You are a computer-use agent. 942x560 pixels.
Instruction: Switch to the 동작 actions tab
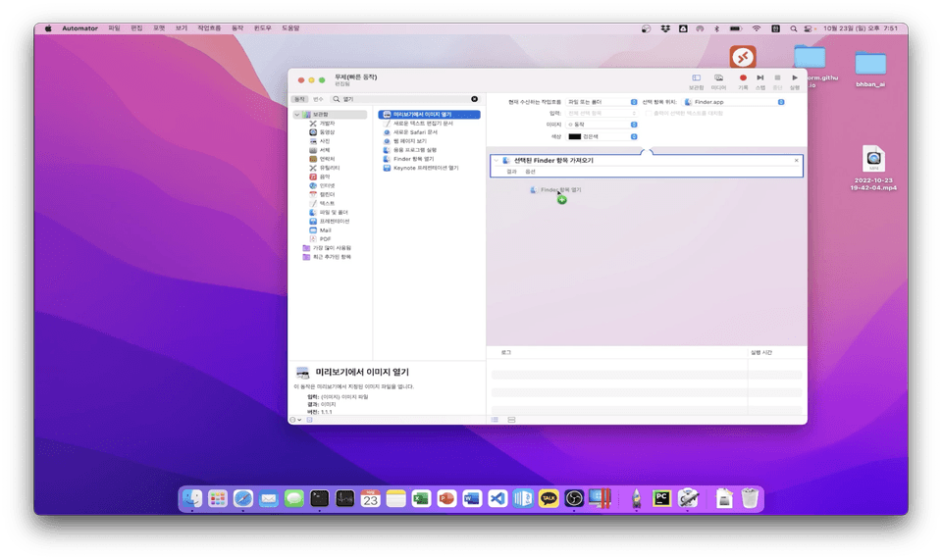300,99
